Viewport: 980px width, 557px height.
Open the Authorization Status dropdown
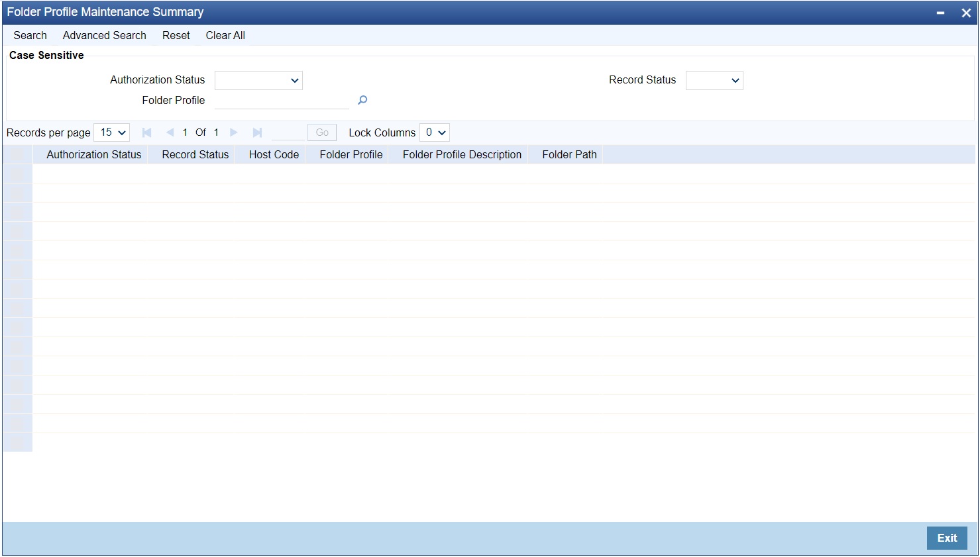(258, 80)
